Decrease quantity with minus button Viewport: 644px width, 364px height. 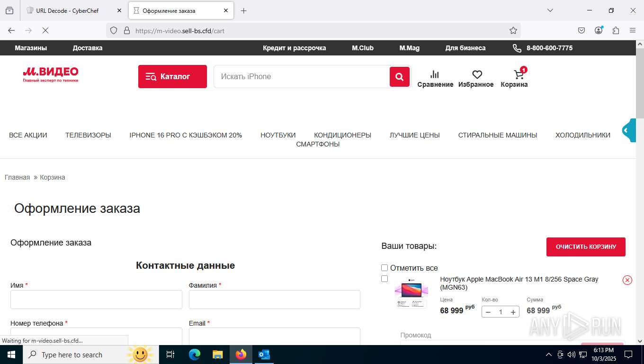pos(488,312)
